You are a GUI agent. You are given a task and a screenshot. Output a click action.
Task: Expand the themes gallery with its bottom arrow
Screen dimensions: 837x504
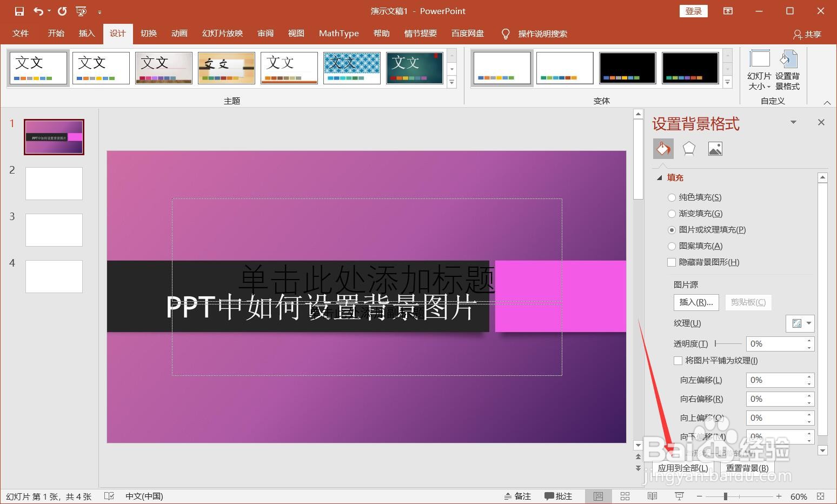[451, 82]
